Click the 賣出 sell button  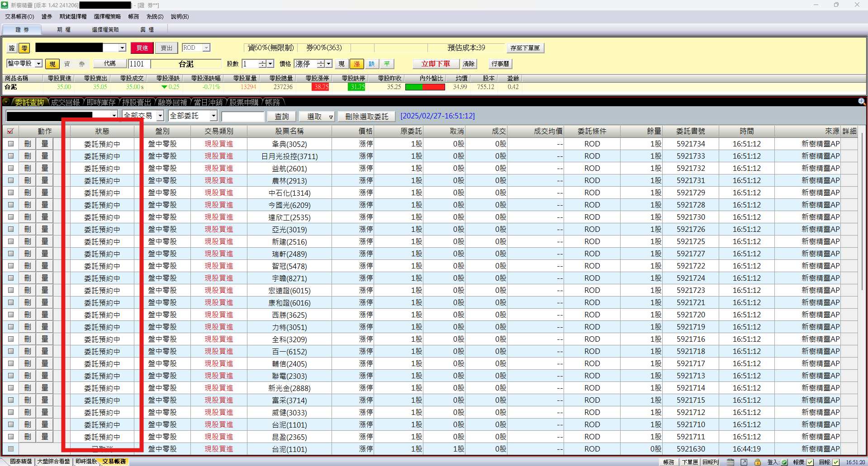[166, 48]
